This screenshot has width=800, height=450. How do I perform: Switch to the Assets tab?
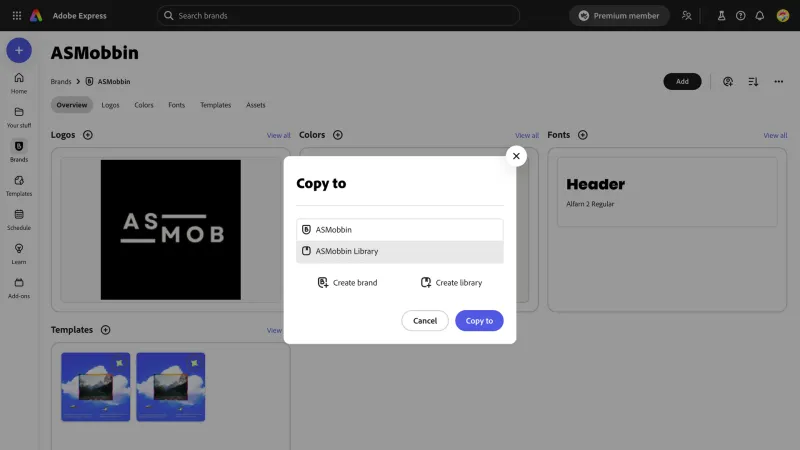pyautogui.click(x=256, y=105)
